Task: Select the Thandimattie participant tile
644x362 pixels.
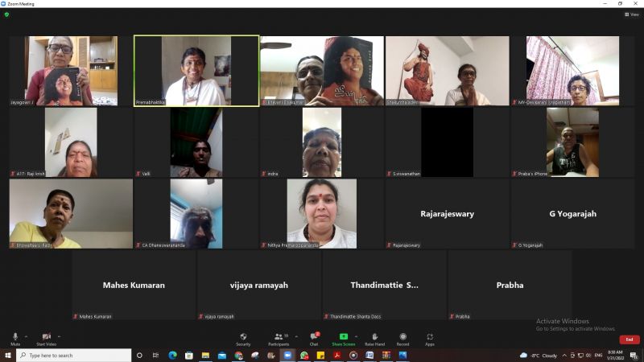Action: [x=385, y=285]
